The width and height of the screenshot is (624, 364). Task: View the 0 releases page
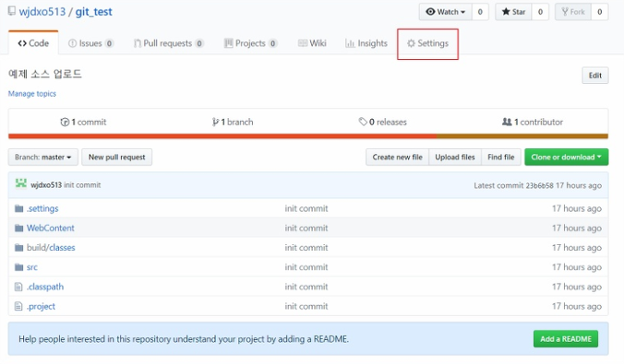pyautogui.click(x=383, y=122)
